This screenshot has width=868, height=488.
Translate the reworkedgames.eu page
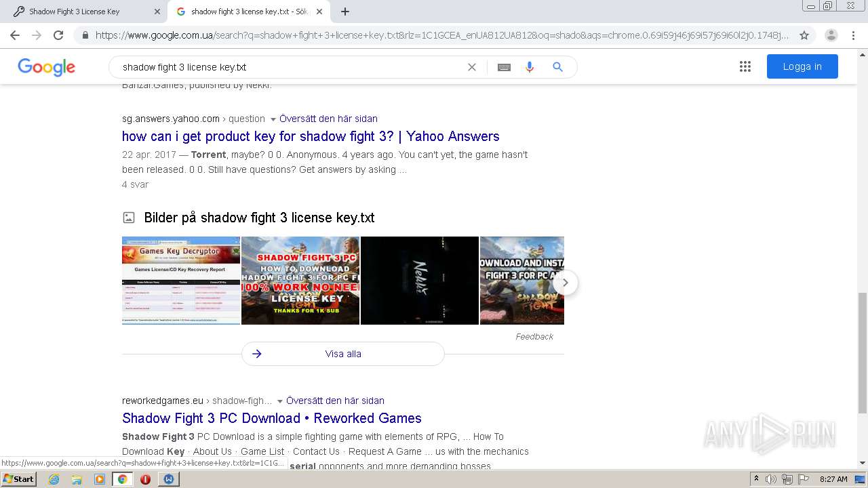point(335,401)
